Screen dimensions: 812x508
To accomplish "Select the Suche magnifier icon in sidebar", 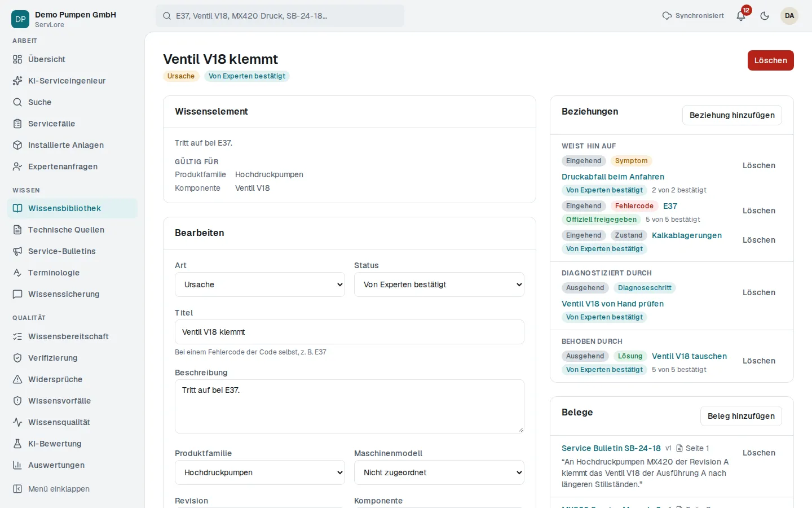I will (x=17, y=102).
